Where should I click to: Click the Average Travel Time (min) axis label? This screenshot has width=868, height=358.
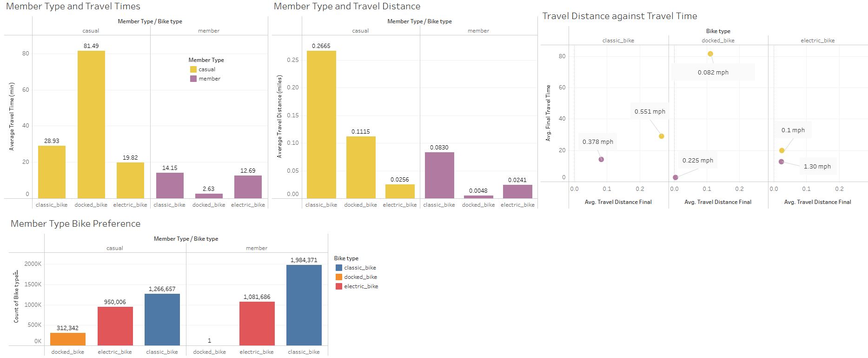tap(12, 116)
